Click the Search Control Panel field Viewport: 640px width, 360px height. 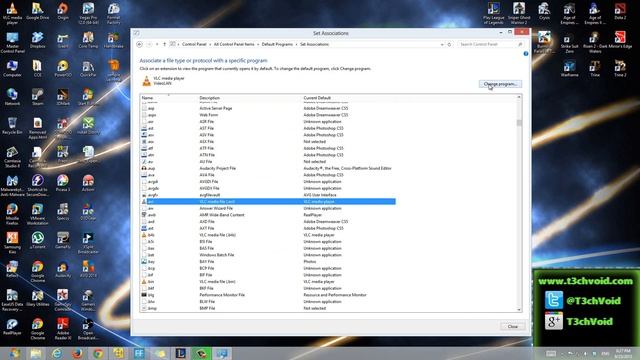(490, 44)
